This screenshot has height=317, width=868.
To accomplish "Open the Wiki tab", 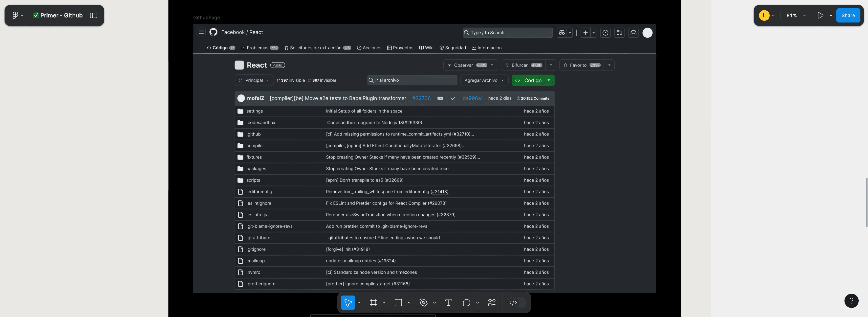I will (x=426, y=48).
